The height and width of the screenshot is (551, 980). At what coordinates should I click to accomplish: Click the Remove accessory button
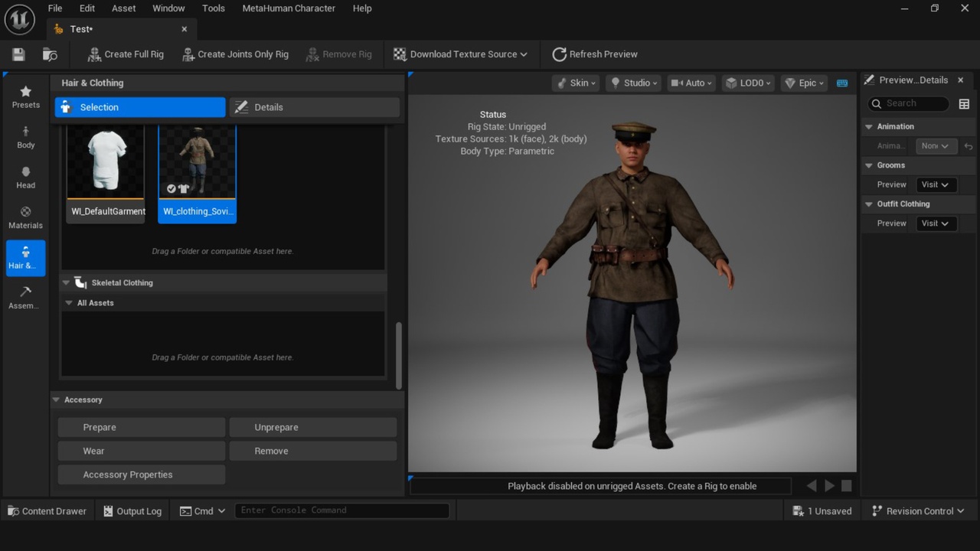coord(313,451)
